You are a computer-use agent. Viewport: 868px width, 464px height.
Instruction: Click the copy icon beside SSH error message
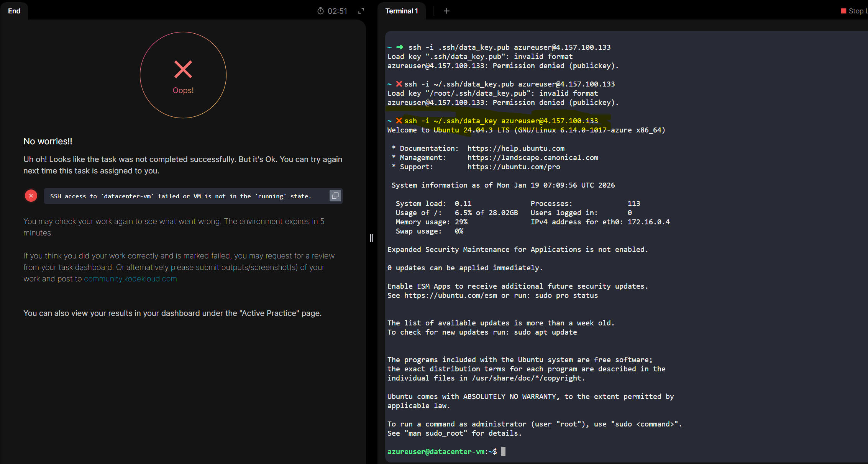tap(335, 196)
